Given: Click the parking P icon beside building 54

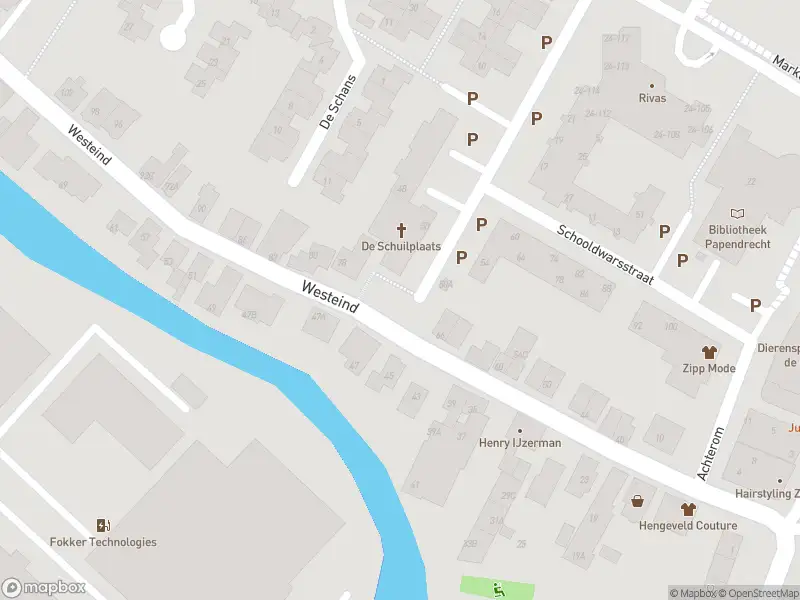Looking at the screenshot, I should coord(481,224).
